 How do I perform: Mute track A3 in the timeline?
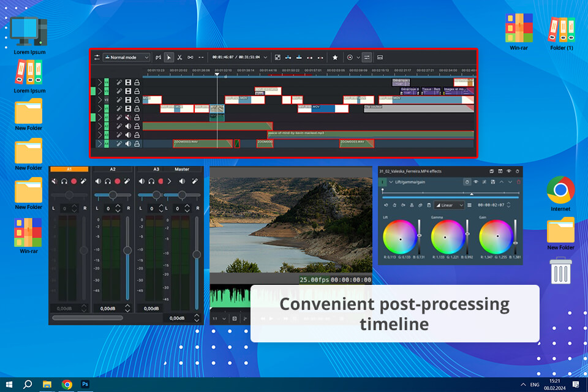pos(128,135)
